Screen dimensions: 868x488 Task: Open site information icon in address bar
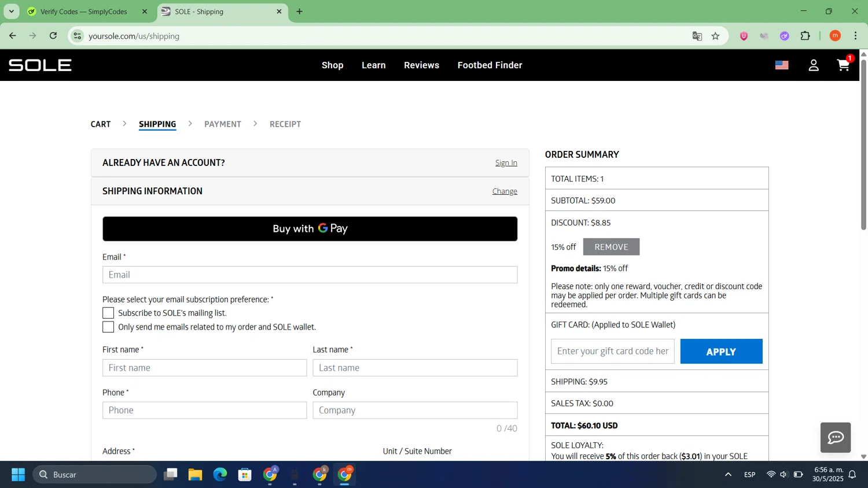click(77, 36)
